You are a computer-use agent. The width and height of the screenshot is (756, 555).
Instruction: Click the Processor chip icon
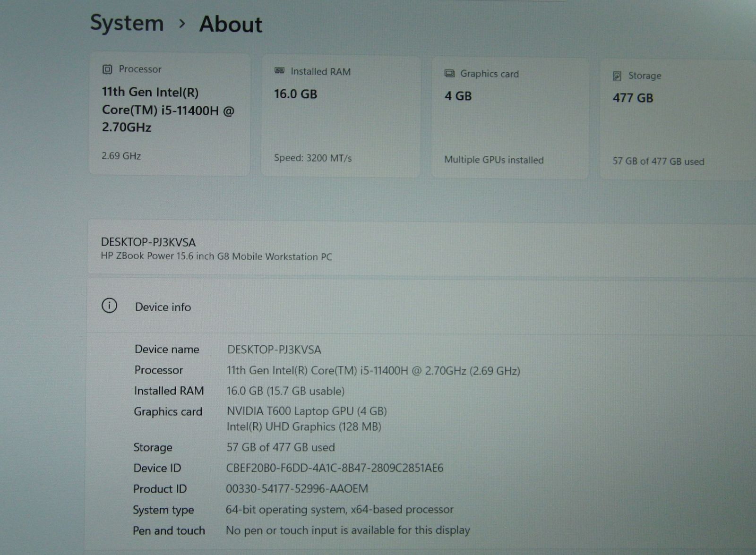click(x=107, y=69)
